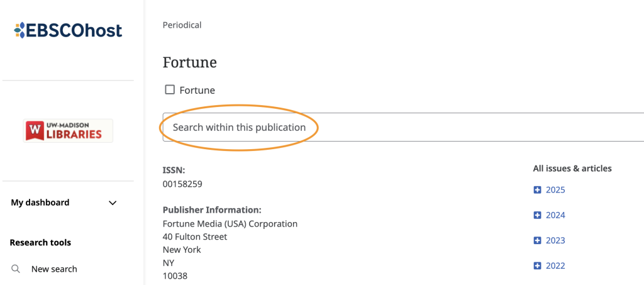Select the Fortune Media (USA) Corporation text
This screenshot has height=285, width=644.
[230, 224]
